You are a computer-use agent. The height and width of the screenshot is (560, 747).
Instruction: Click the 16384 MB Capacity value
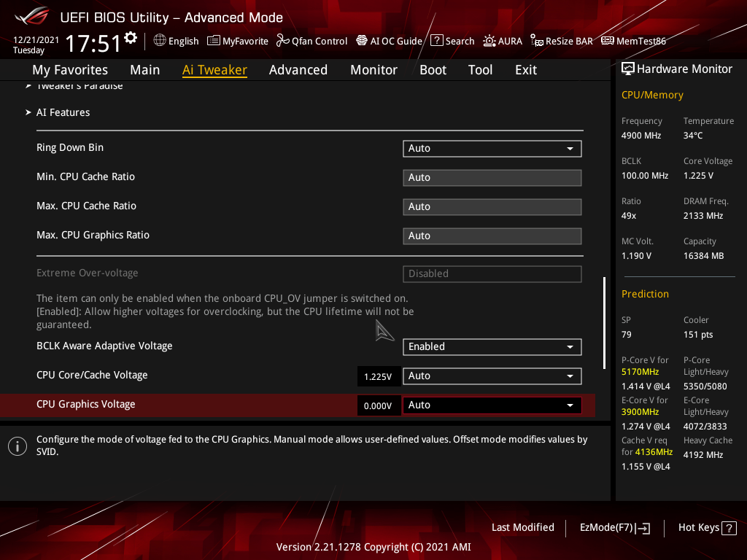703,256
